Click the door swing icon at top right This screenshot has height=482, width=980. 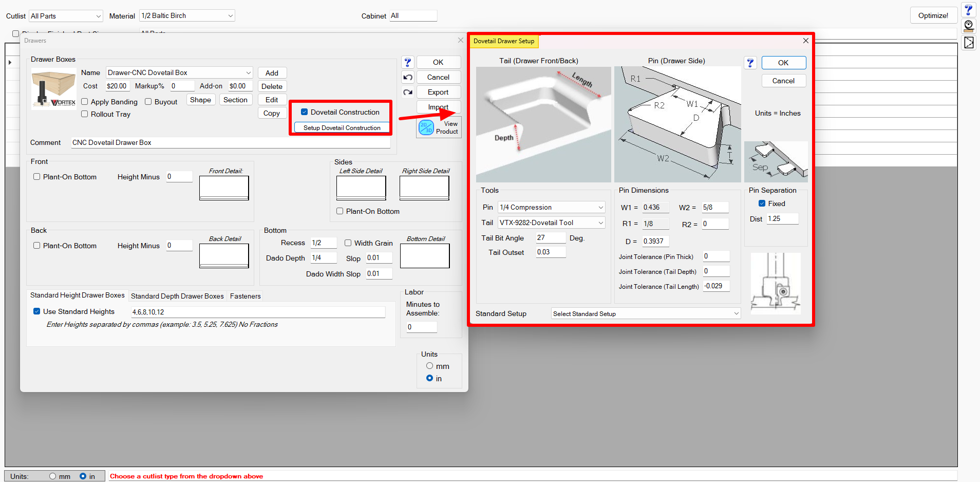click(x=969, y=43)
